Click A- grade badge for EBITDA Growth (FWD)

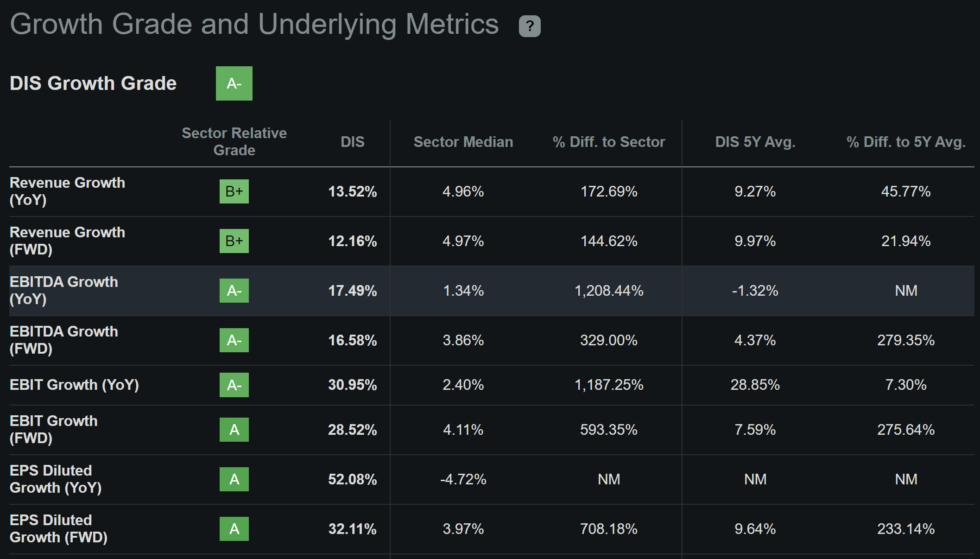click(234, 340)
